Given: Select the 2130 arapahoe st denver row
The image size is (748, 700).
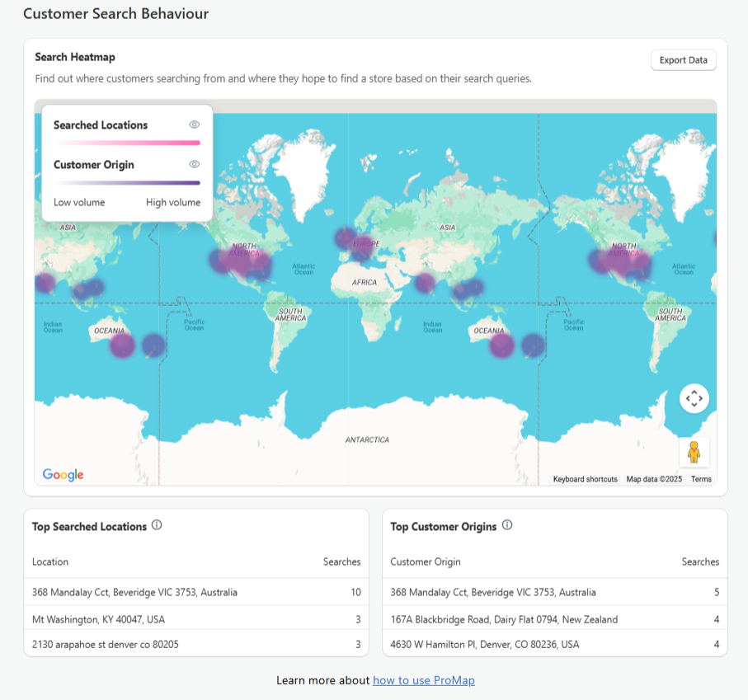Looking at the screenshot, I should pos(196,644).
